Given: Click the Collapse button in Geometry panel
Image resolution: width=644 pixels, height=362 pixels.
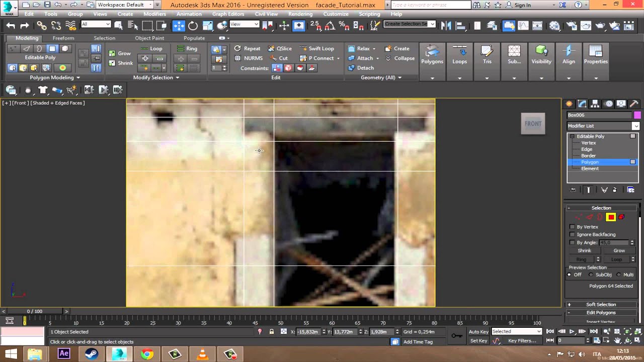Looking at the screenshot, I should coord(400,58).
